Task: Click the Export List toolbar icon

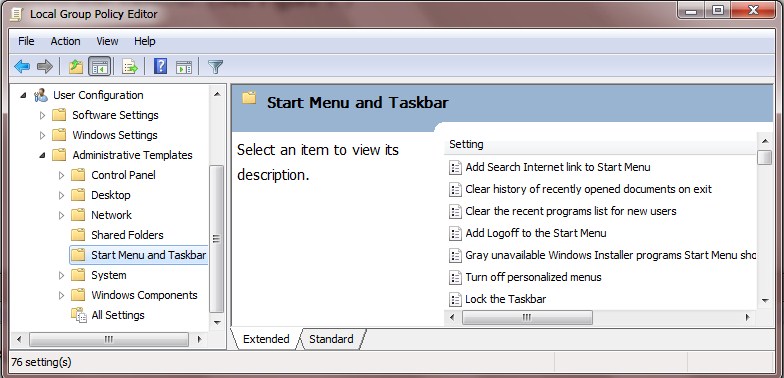Action: 130,66
